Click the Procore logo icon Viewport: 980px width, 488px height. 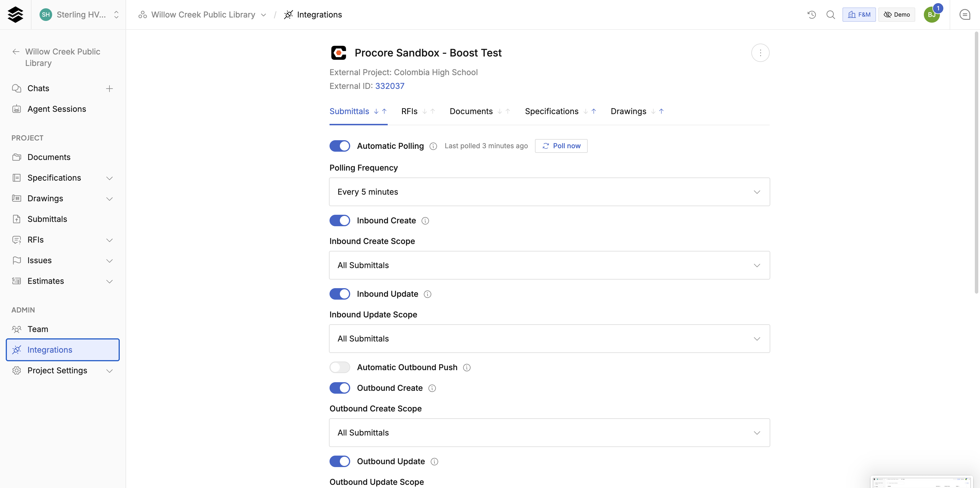click(x=339, y=53)
